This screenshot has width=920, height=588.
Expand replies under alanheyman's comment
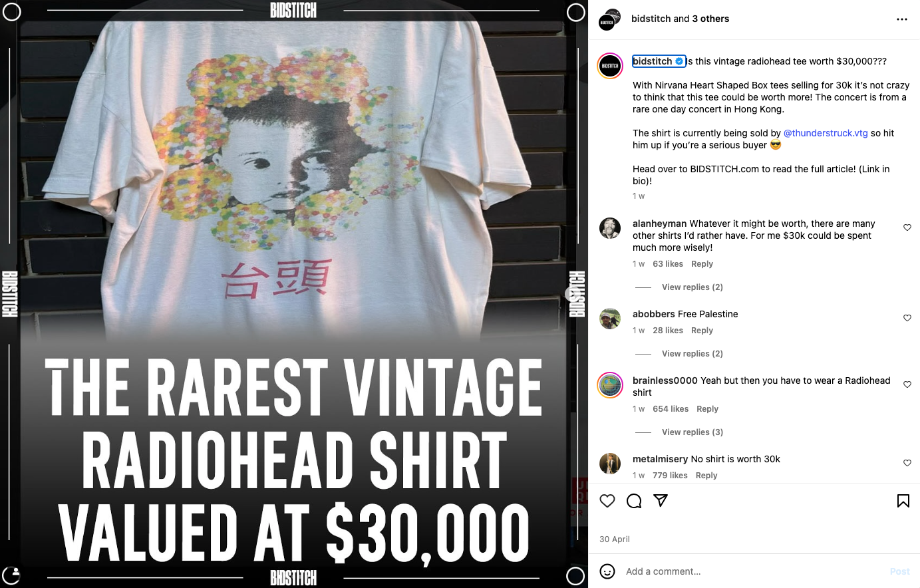click(x=692, y=287)
